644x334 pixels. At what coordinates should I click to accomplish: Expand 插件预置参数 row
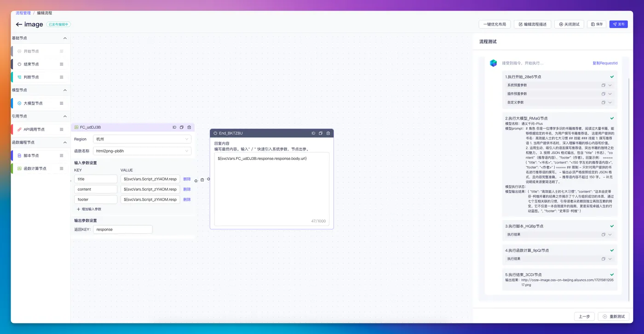[x=610, y=94]
